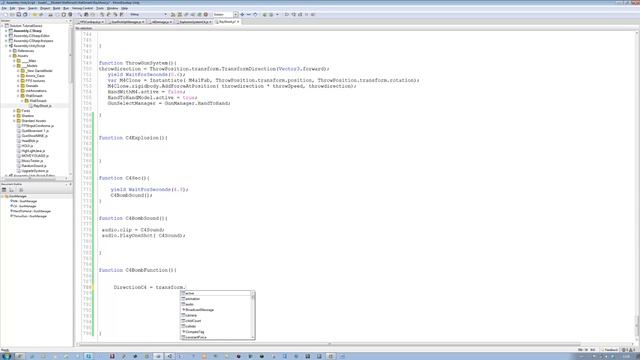Switch to the active RayShoot.js editor tab
The image size is (640, 360).
[x=226, y=22]
